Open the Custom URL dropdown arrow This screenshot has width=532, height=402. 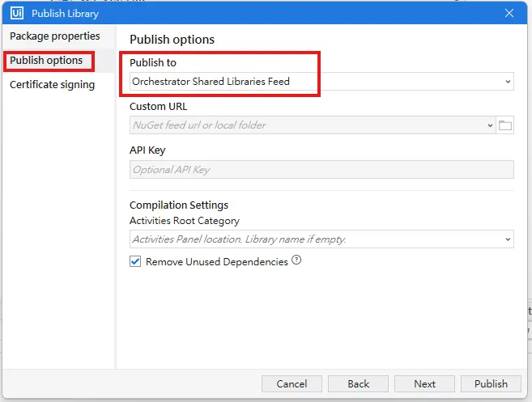tap(490, 125)
